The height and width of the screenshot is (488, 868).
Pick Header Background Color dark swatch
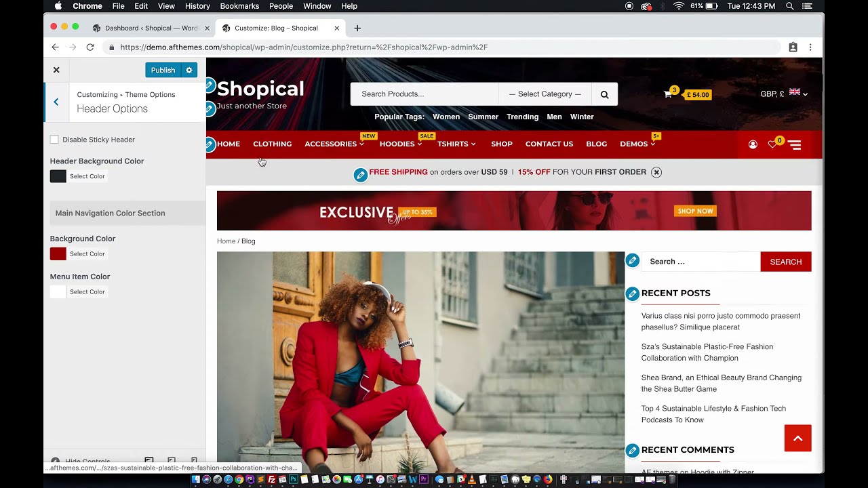[58, 176]
